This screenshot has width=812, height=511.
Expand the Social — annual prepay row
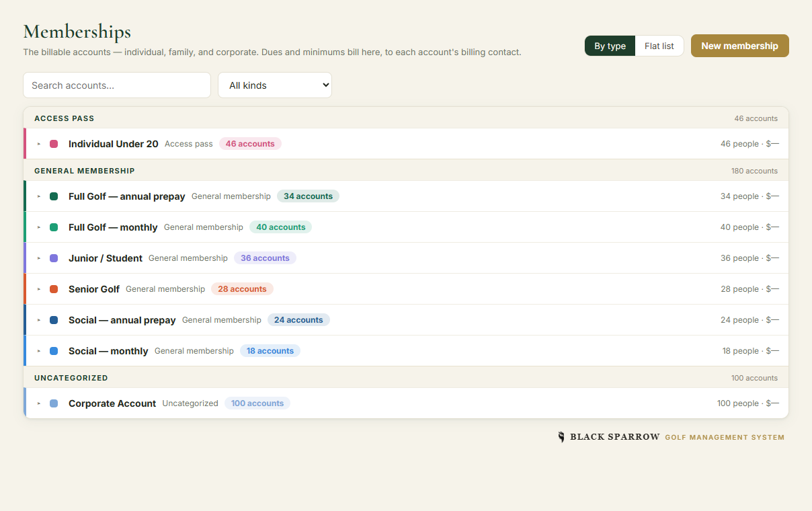tap(39, 320)
